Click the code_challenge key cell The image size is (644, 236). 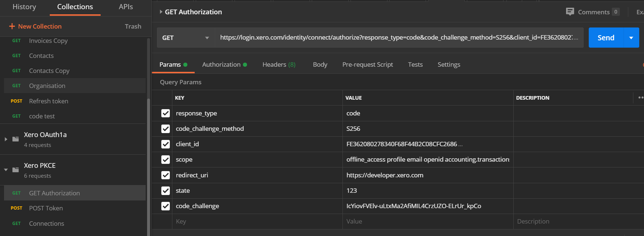(257, 206)
